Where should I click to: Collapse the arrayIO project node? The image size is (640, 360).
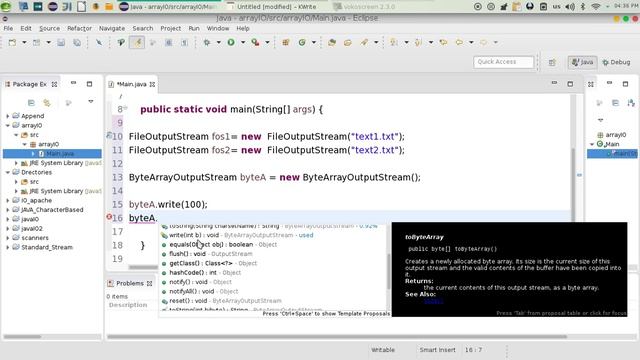click(x=8, y=125)
